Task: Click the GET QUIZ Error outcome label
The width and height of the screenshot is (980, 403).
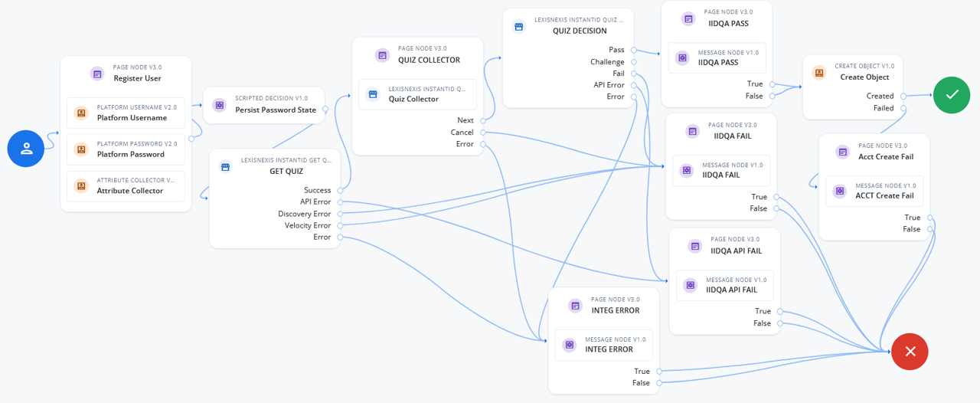Action: coord(322,238)
